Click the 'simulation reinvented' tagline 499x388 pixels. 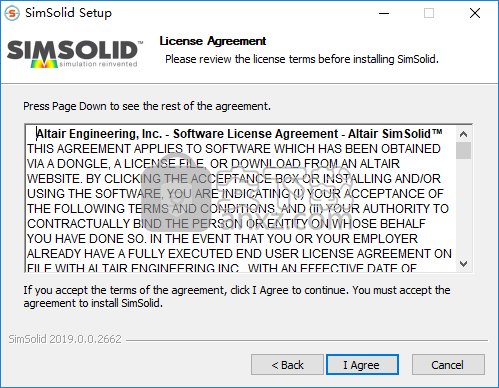click(x=98, y=64)
